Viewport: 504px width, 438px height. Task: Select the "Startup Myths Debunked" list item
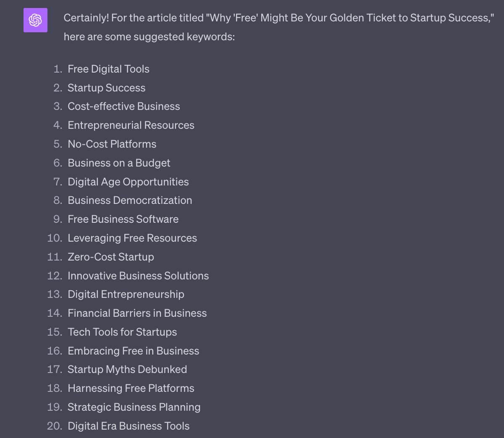click(x=127, y=369)
